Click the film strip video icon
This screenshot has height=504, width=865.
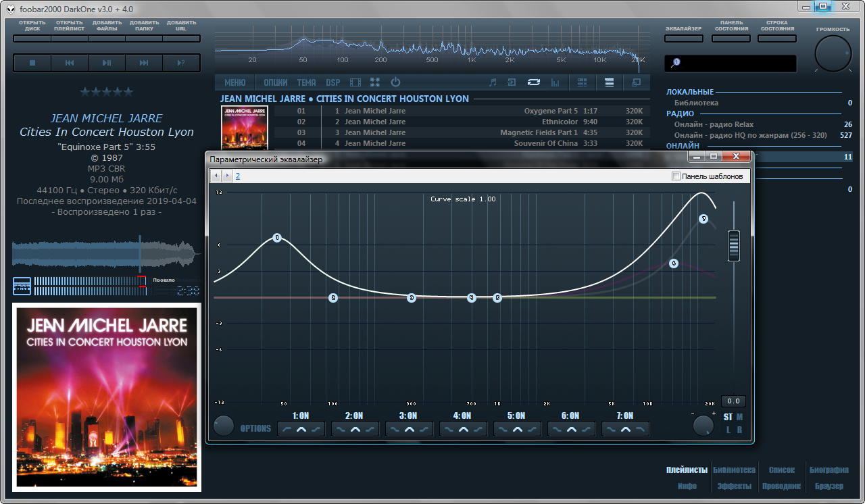(x=355, y=82)
